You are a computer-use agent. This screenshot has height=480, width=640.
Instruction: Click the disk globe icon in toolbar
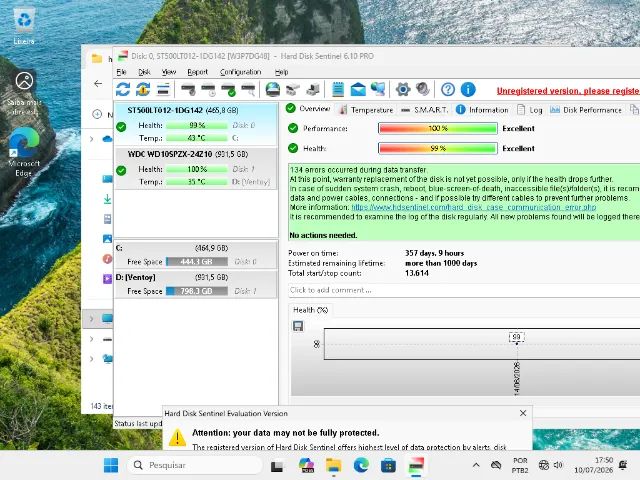tap(273, 89)
